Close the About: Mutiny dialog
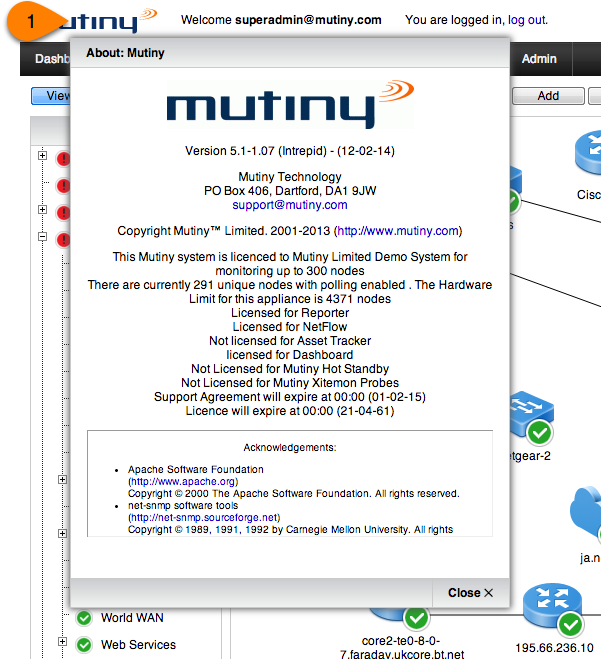Viewport: 601px width, 659px height. [x=470, y=593]
